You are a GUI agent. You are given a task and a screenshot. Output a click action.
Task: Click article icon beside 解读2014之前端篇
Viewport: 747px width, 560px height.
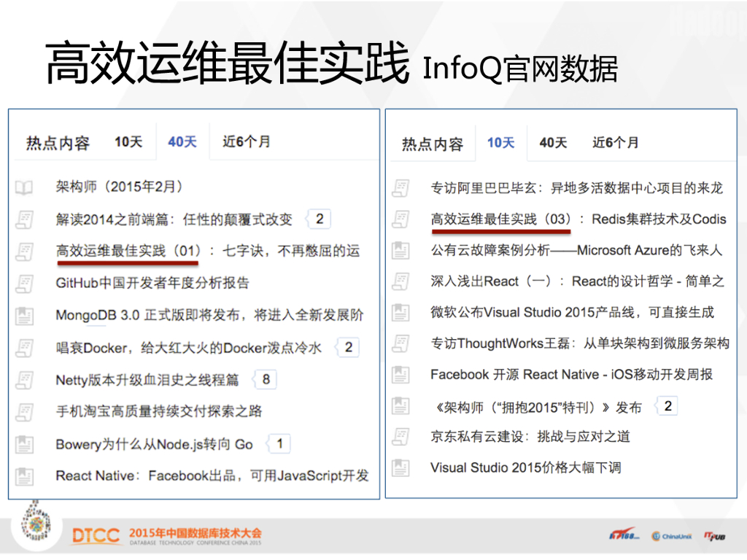[x=24, y=219]
